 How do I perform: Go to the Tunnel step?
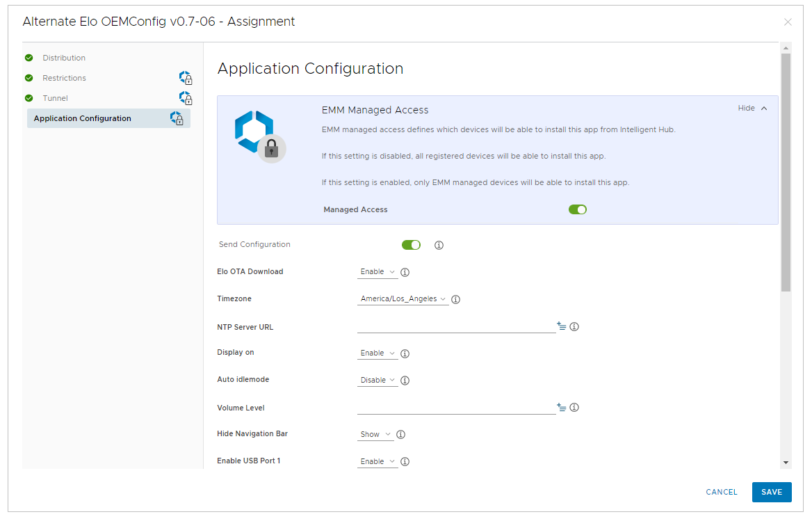click(x=55, y=98)
